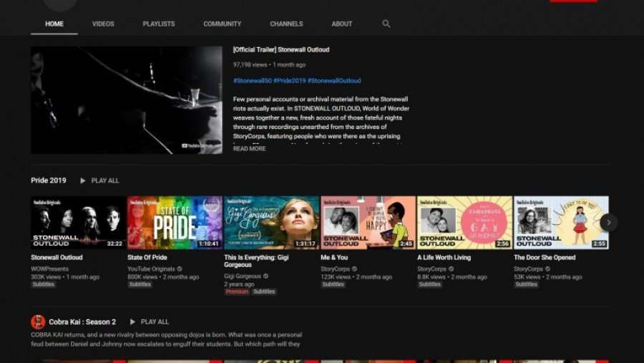Open the Cobra Kai : Season 2 heading
The image size is (644, 363).
(x=82, y=322)
